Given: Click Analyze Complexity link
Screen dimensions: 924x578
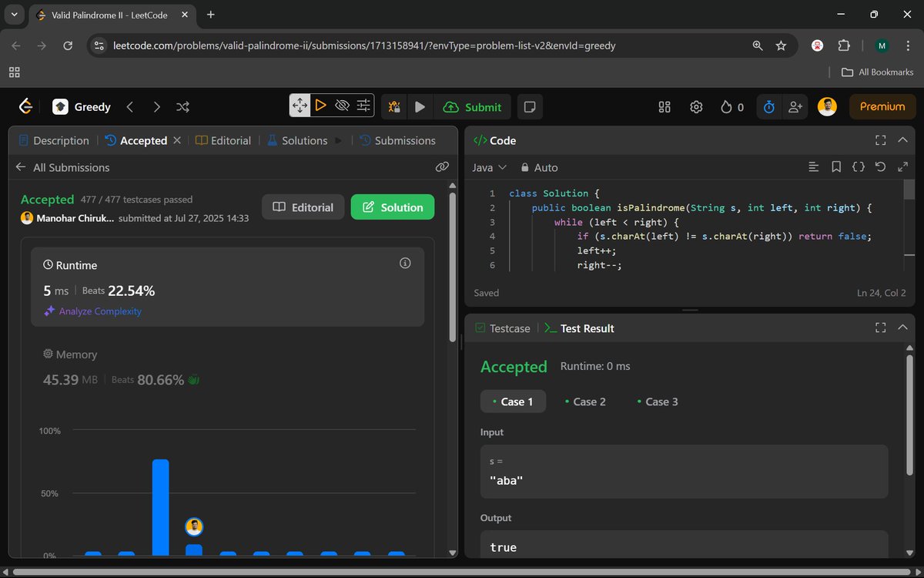Looking at the screenshot, I should 93,311.
